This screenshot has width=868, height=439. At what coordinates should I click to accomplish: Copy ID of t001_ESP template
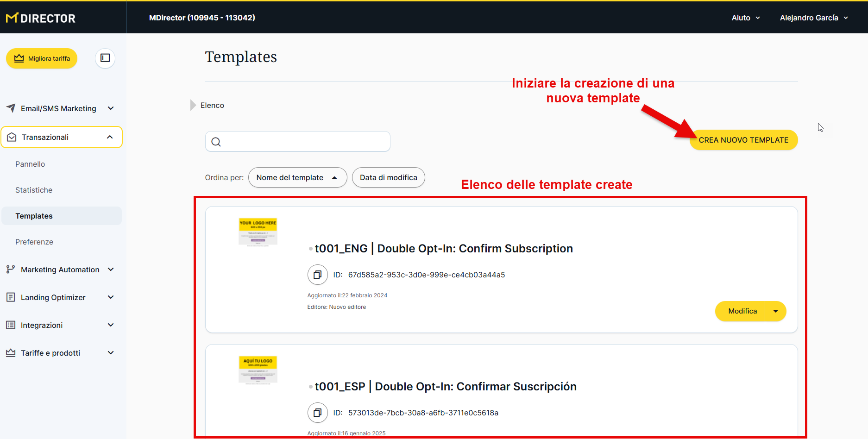[x=317, y=413]
